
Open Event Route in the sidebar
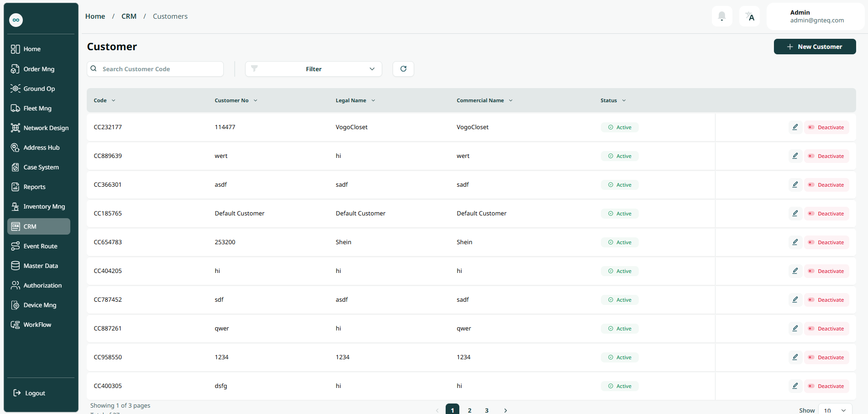39,246
